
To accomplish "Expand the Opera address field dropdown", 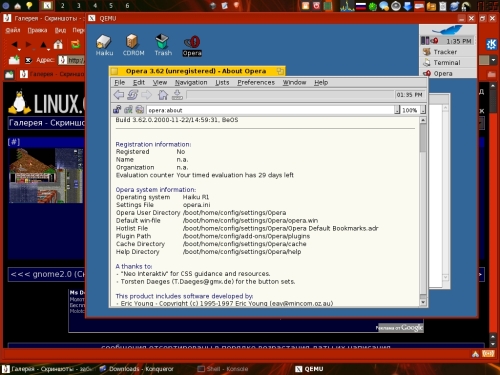I will (397, 110).
